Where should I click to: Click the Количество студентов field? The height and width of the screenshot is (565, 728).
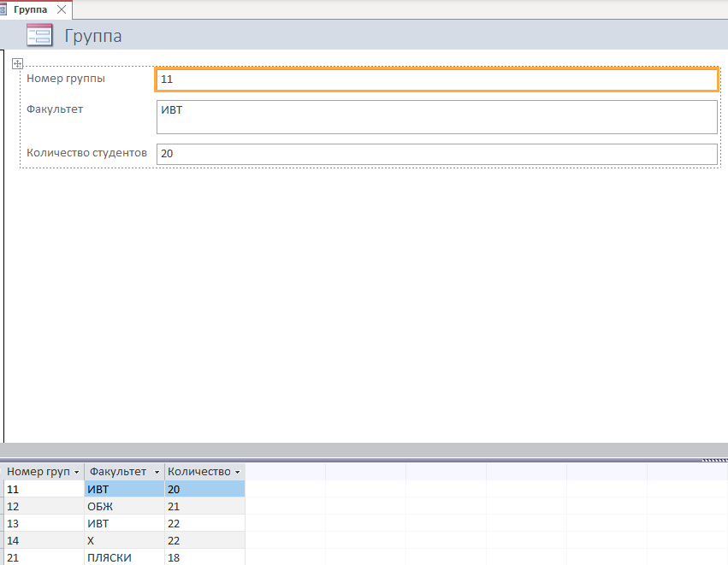pos(437,154)
